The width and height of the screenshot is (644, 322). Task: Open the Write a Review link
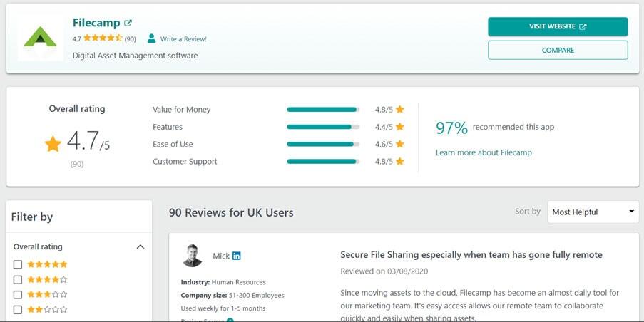[x=183, y=39]
